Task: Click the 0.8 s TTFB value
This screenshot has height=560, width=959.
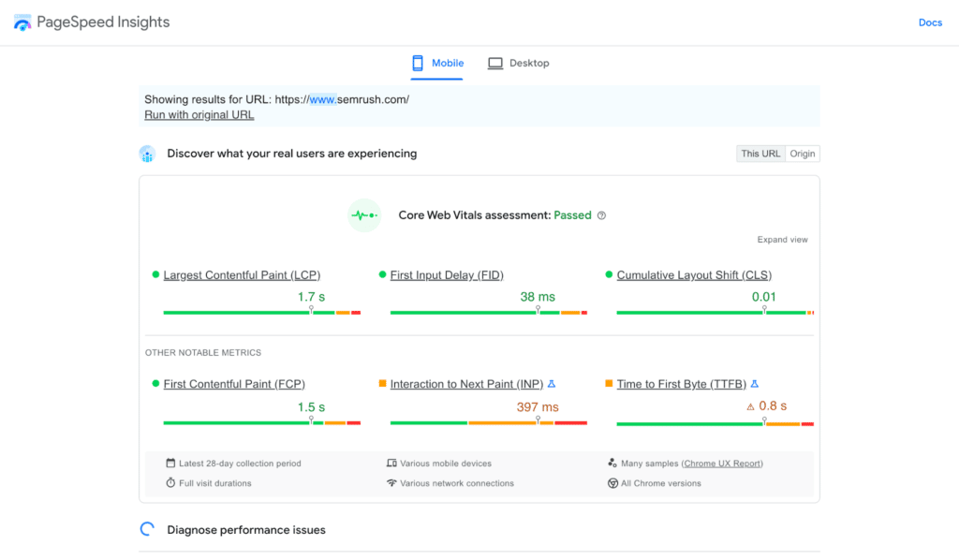Action: point(773,405)
